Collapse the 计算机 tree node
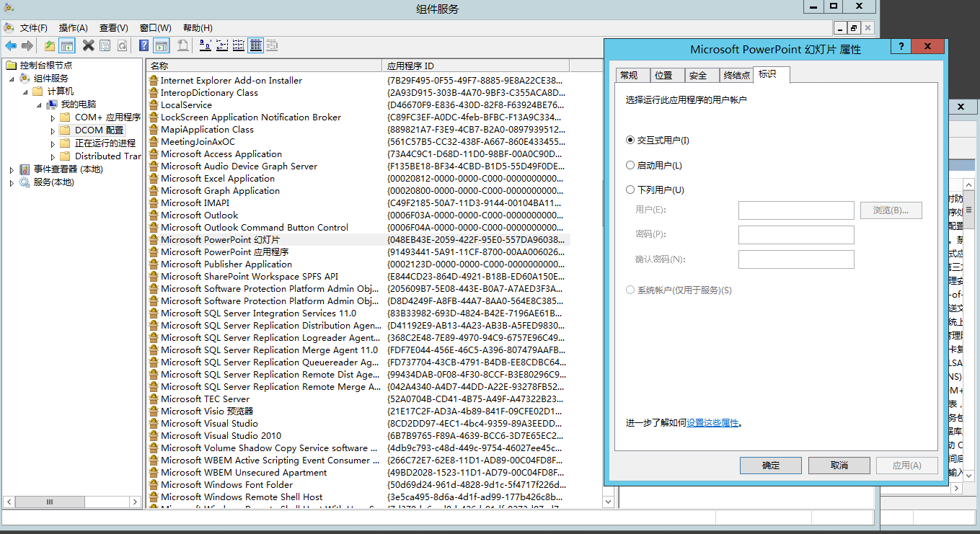The width and height of the screenshot is (980, 534). 25,92
